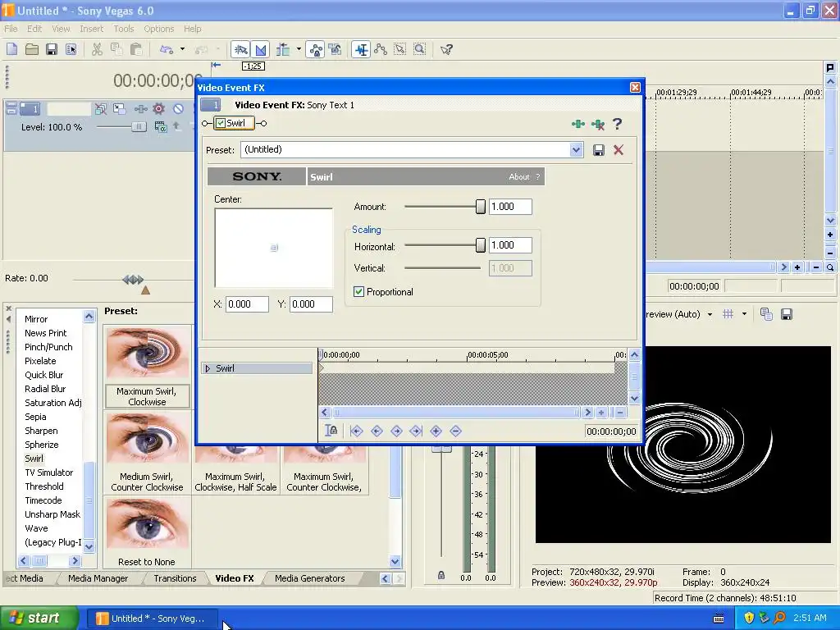Viewport: 840px width, 630px height.
Task: Open the File menu
Action: [x=11, y=29]
